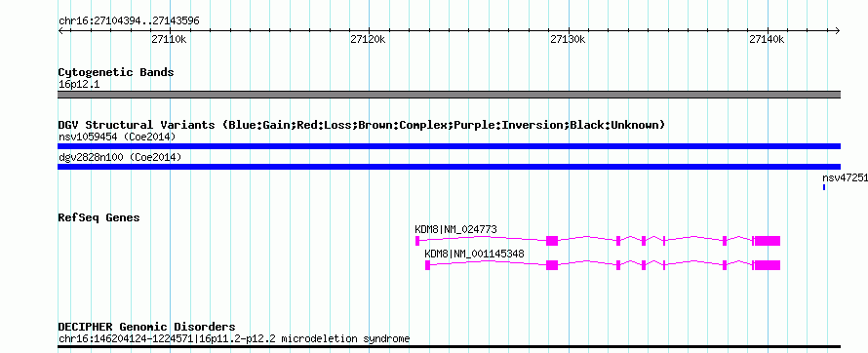Screen dimensions: 868x353
Task: Select the gray 16p12.1 cytogenetic band bar
Action: 449,95
